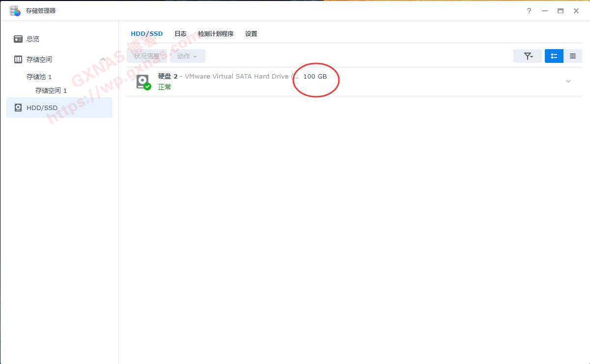Switch to the 日志 (Log) tab
Image resolution: width=590 pixels, height=364 pixels.
pyautogui.click(x=180, y=33)
